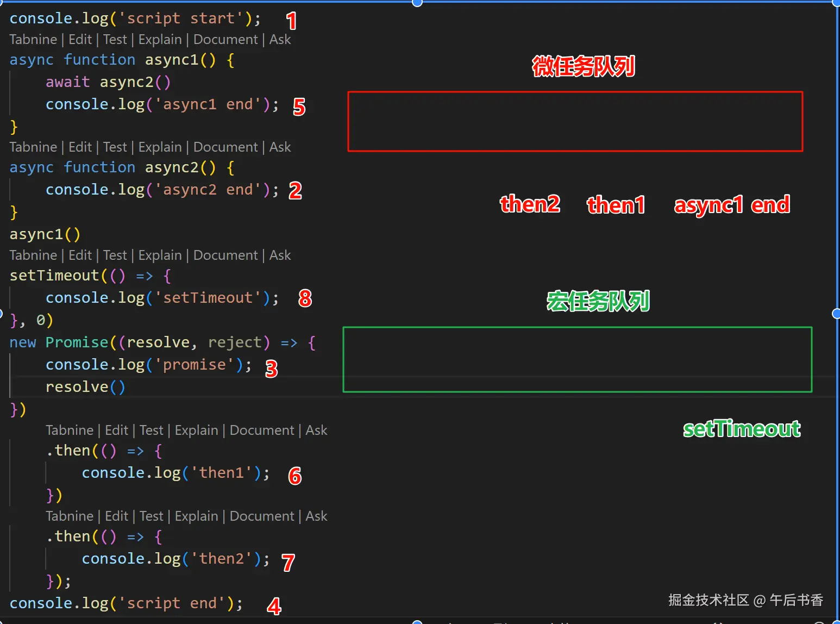This screenshot has height=624, width=840.
Task: Open Explain for the async2 function
Action: (160, 147)
